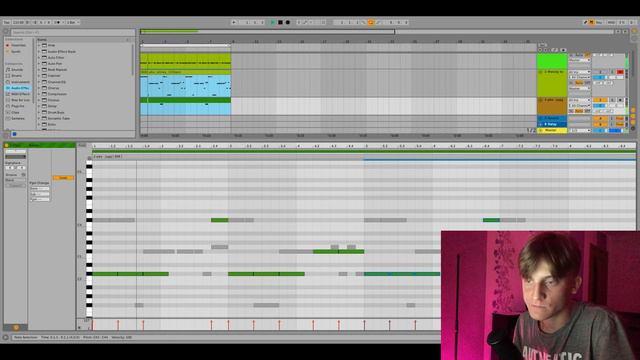Click Solo button on third track
Image resolution: width=640 pixels, height=360 pixels.
point(612,100)
